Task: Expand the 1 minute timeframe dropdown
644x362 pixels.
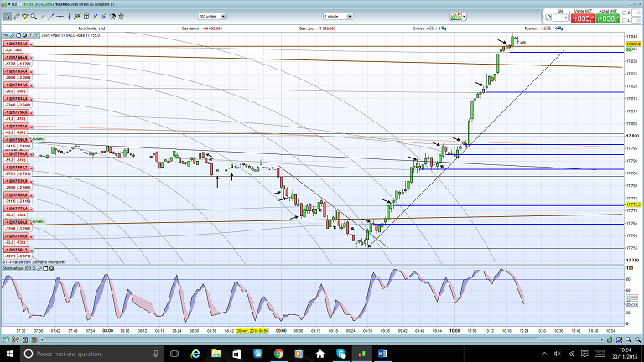Action: (350, 17)
